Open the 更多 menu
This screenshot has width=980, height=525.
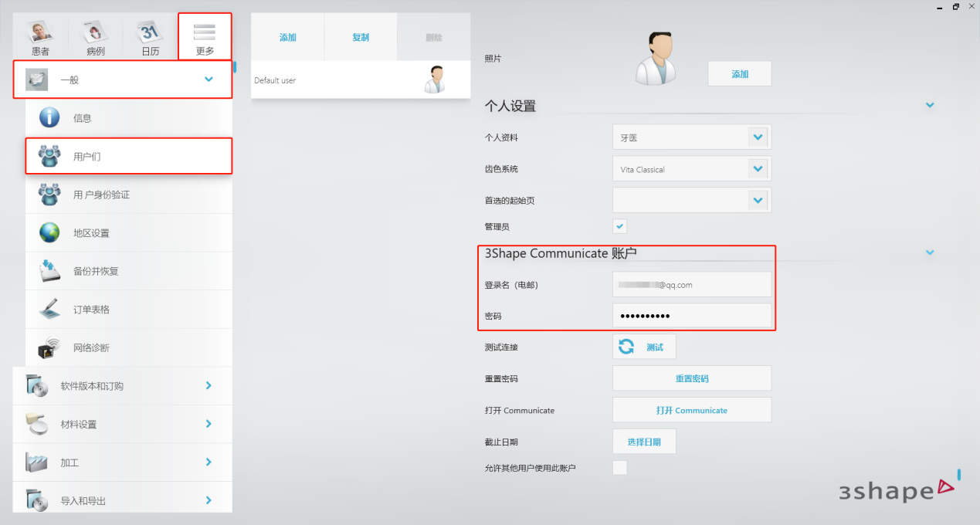(204, 36)
